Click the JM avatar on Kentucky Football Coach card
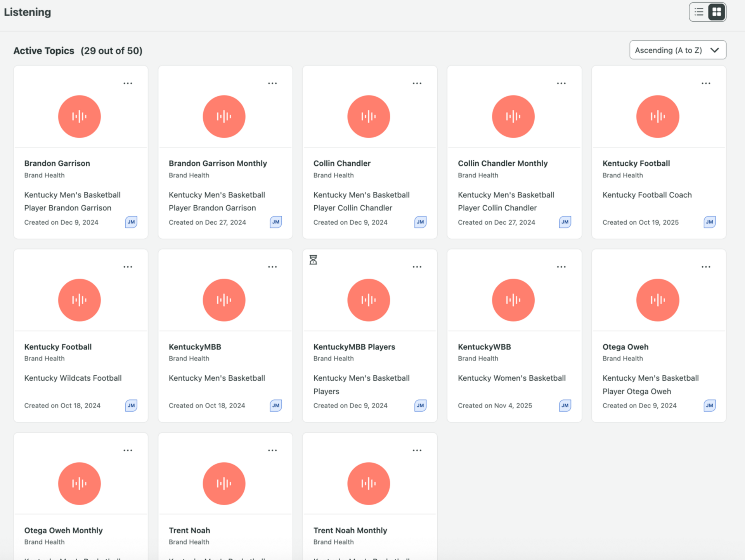The height and width of the screenshot is (560, 745). pos(709,222)
